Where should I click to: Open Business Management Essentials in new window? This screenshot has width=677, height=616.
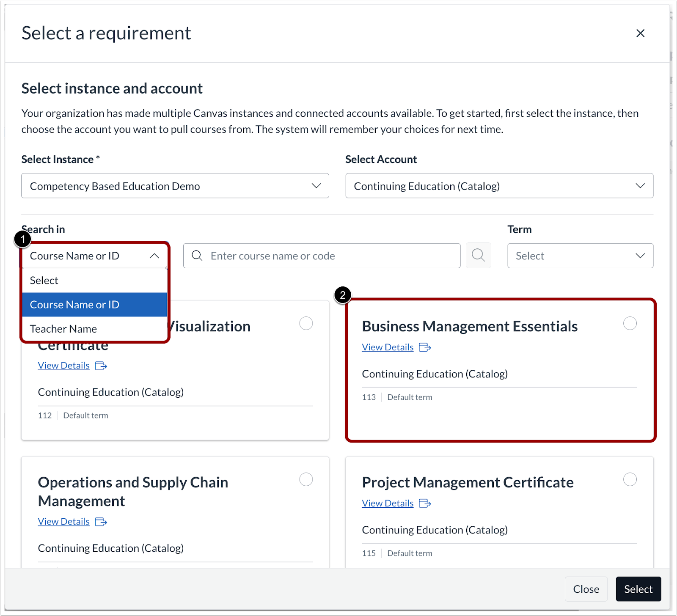pyautogui.click(x=425, y=347)
